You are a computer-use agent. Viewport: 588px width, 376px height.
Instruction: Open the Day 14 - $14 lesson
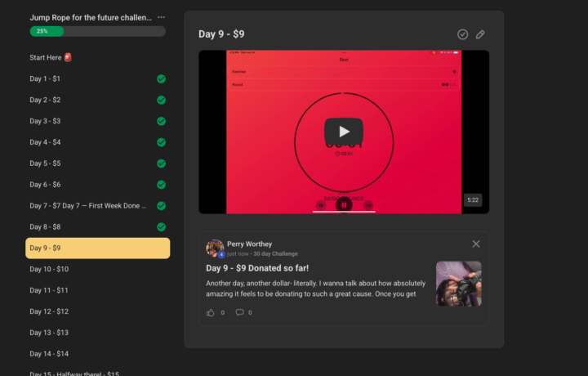point(97,354)
